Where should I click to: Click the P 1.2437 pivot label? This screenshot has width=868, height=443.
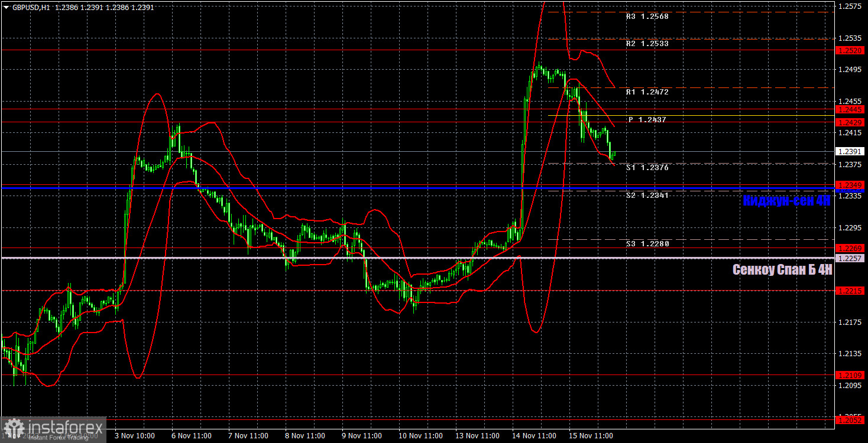tap(647, 119)
